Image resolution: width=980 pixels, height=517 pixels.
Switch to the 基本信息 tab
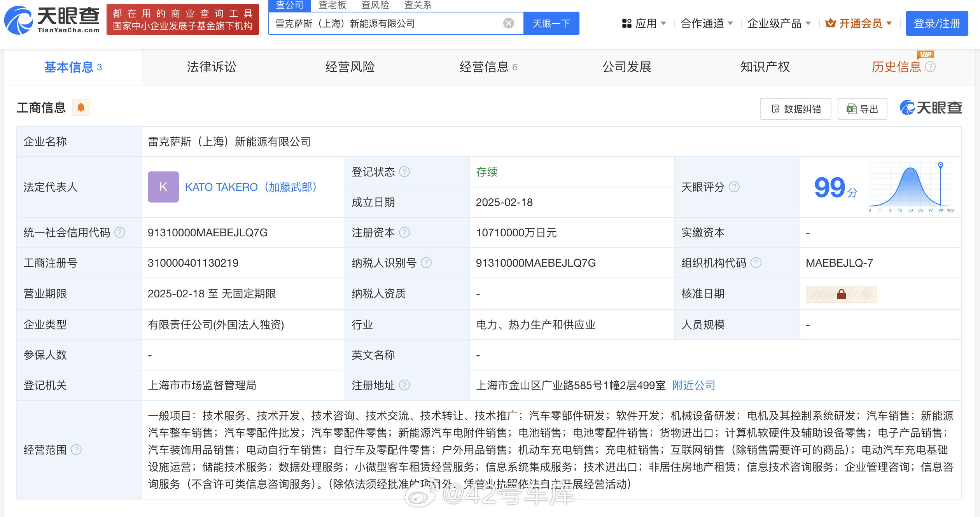pos(73,67)
